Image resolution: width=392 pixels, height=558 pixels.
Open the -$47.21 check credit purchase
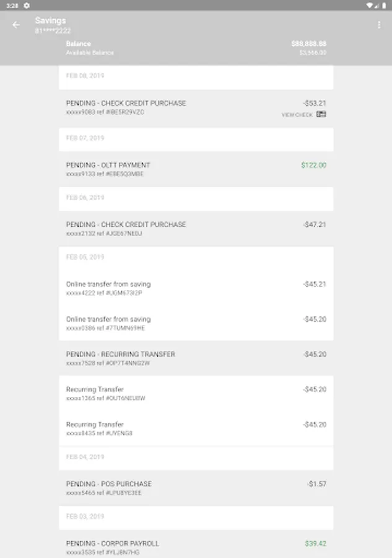coord(196,229)
